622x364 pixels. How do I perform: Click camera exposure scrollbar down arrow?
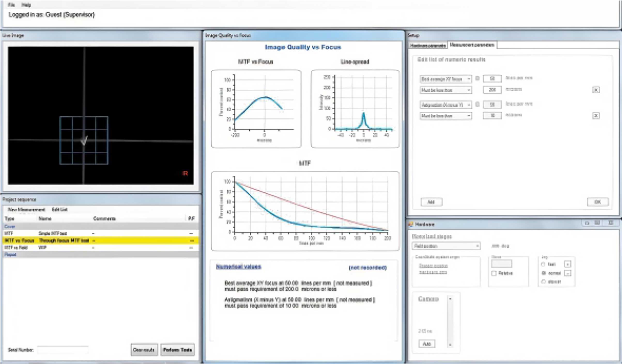(450, 345)
